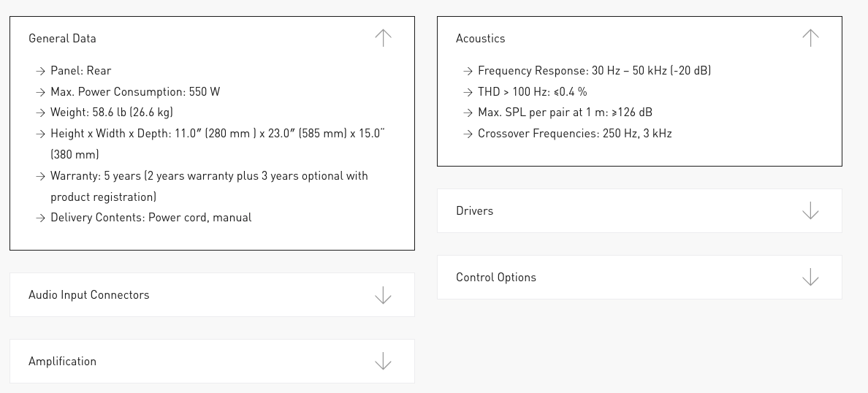Click the Max. SPL per pair text

coord(565,112)
